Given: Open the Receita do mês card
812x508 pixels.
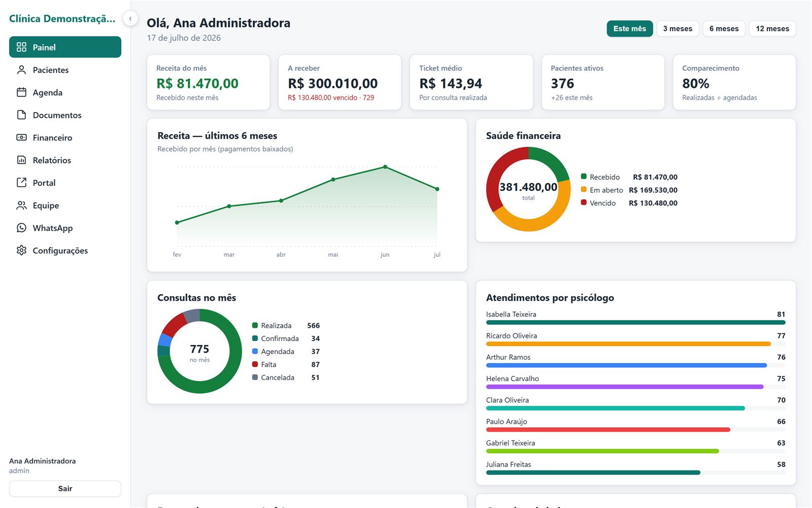Looking at the screenshot, I should [208, 82].
